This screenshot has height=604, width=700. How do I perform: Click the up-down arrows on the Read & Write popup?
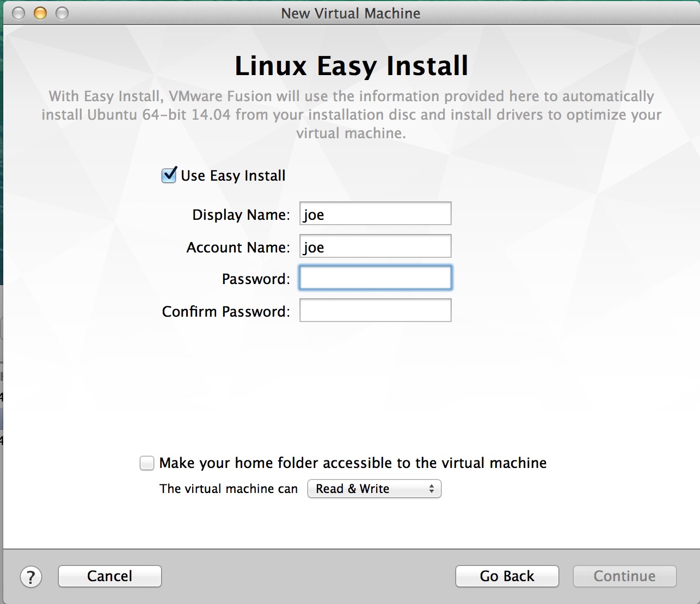[431, 489]
